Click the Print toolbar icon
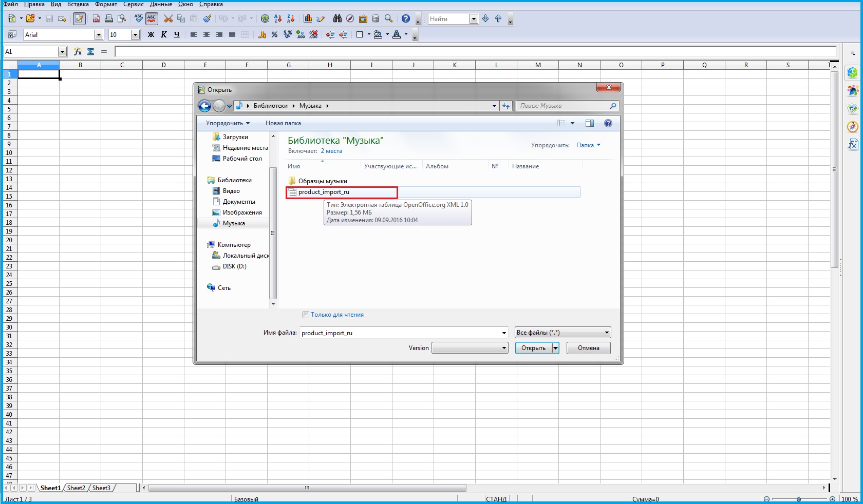Screen dimensions: 863x504 [109, 19]
